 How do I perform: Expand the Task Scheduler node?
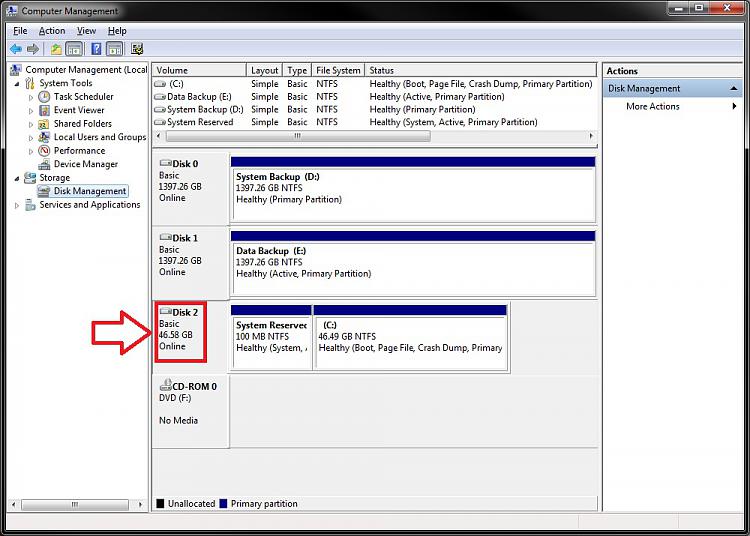[31, 97]
